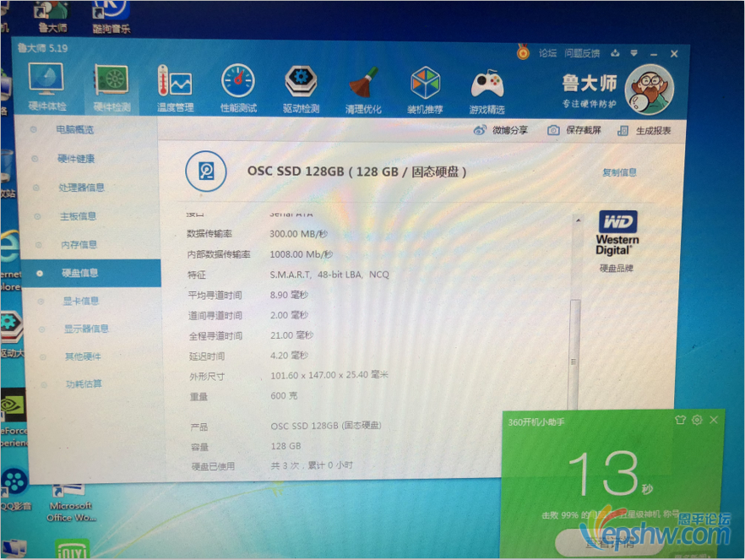This screenshot has height=560, width=745.
Task: Click the skin shirt icon in 360开机小助手
Action: coord(680,420)
